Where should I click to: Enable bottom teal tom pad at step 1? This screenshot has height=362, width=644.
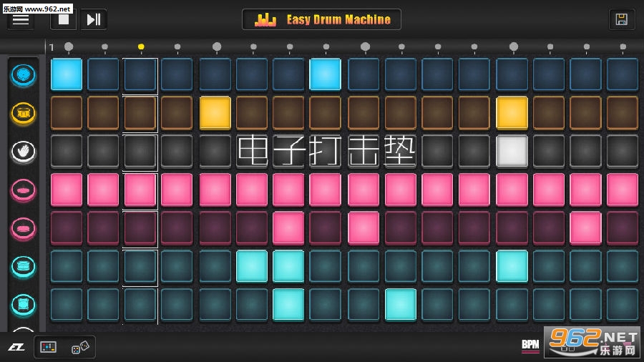(x=67, y=305)
